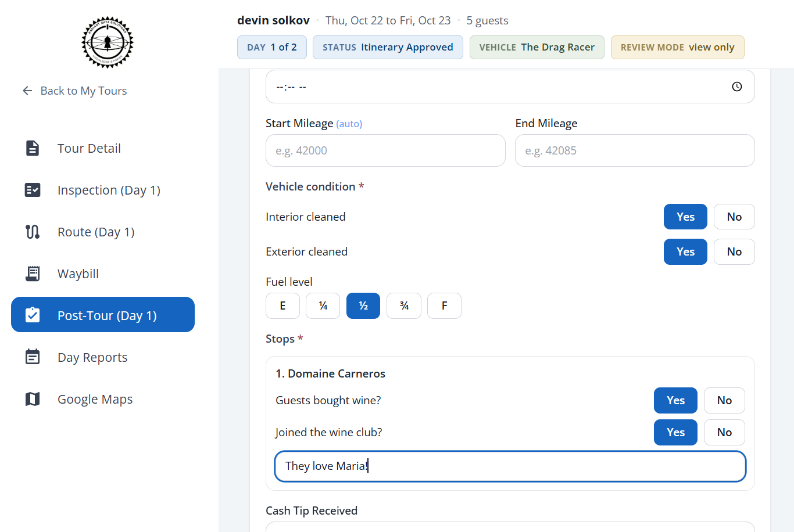Screen dimensions: 794x532
Task: Set Exterior cleaned to No
Action: (x=734, y=251)
